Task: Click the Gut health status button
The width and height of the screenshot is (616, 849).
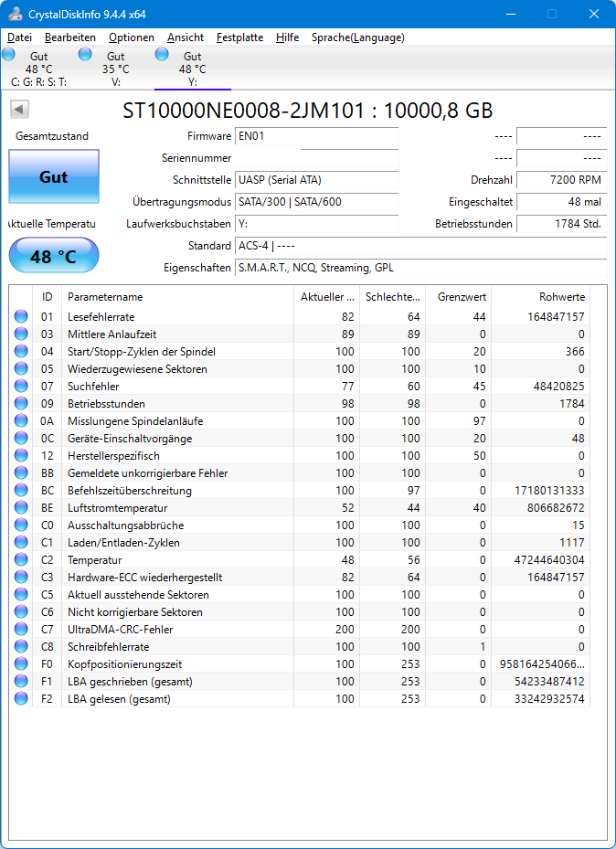Action: [x=54, y=176]
